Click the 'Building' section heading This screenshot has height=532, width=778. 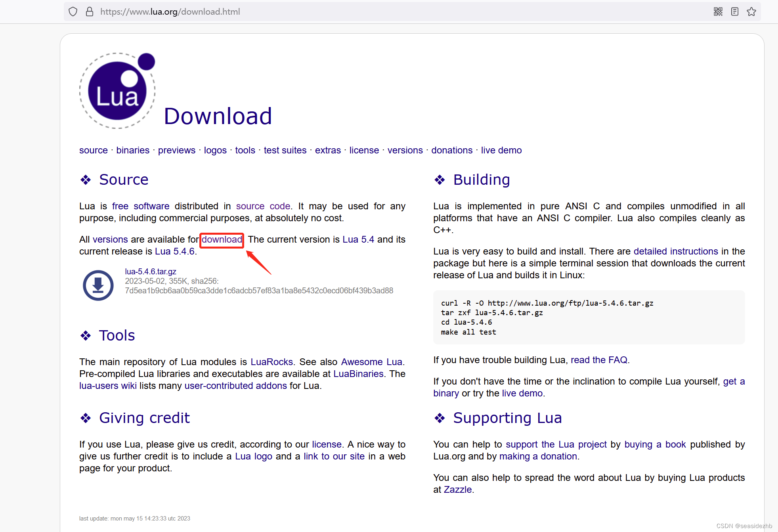(x=482, y=180)
